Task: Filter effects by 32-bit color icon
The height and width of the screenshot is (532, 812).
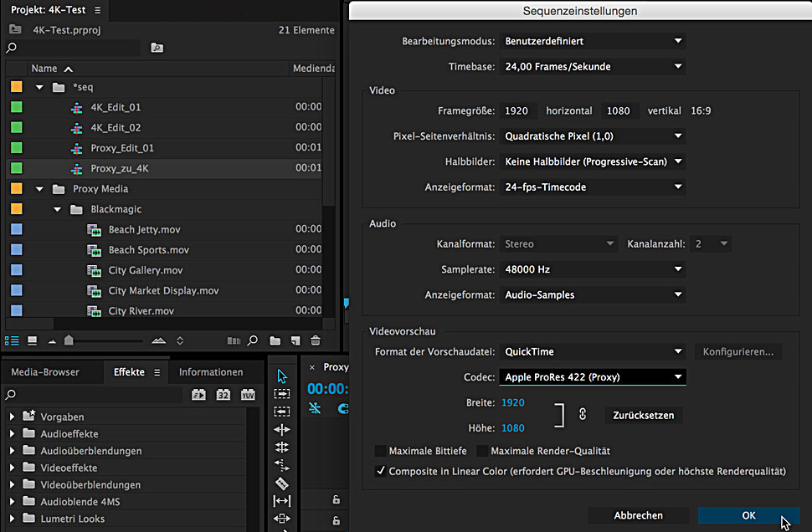Action: pos(224,395)
